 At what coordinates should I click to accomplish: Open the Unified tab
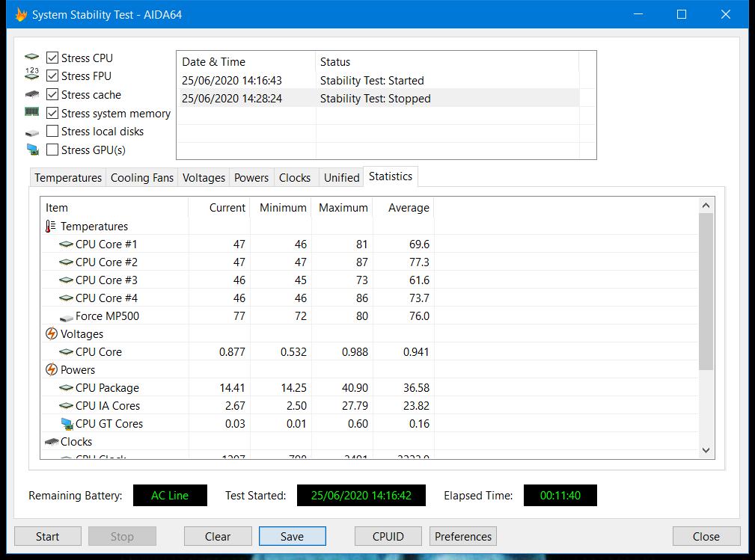click(x=341, y=177)
